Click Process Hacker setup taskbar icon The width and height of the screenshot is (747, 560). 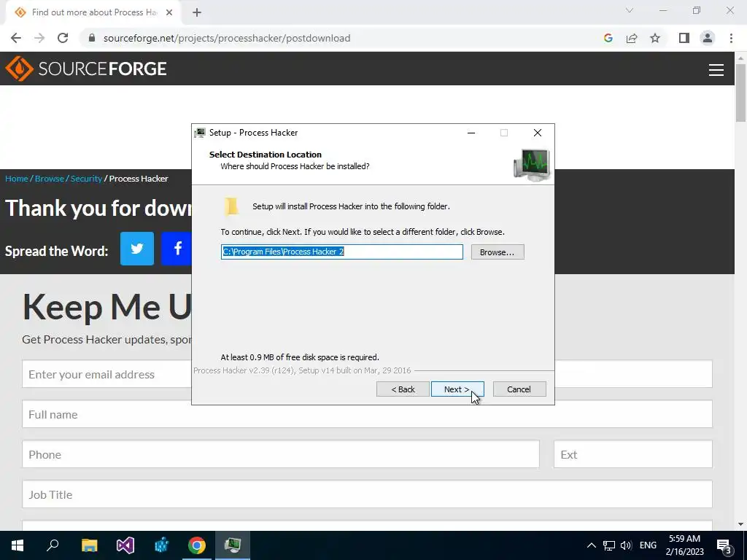click(233, 545)
